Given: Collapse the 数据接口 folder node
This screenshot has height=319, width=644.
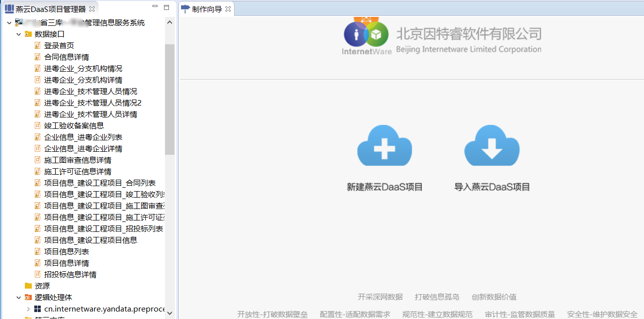Looking at the screenshot, I should coord(19,34).
